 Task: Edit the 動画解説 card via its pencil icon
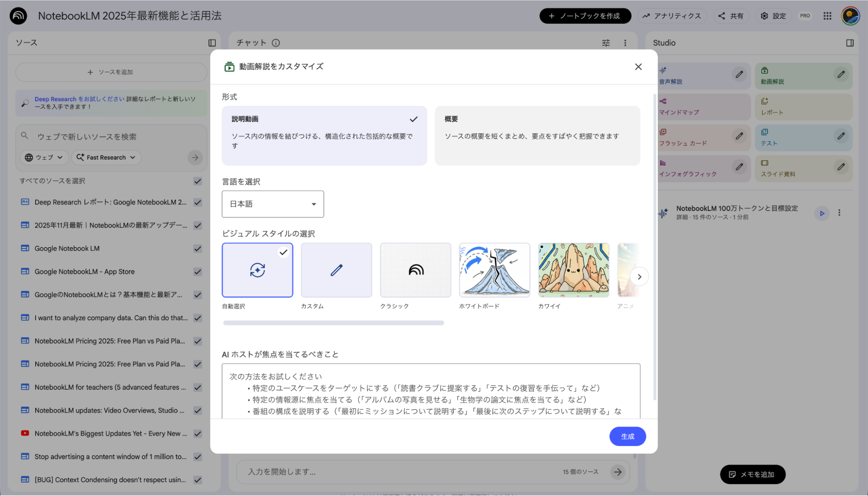tap(841, 74)
